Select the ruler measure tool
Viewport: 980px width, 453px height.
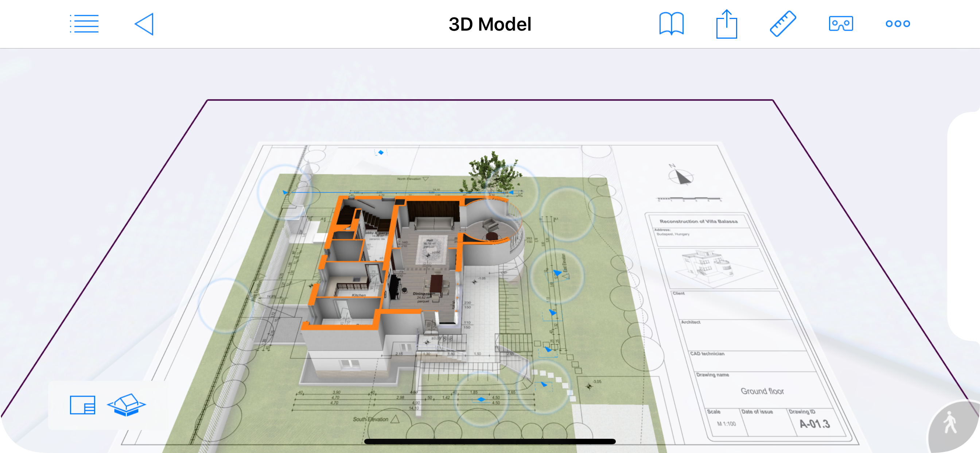pyautogui.click(x=783, y=24)
